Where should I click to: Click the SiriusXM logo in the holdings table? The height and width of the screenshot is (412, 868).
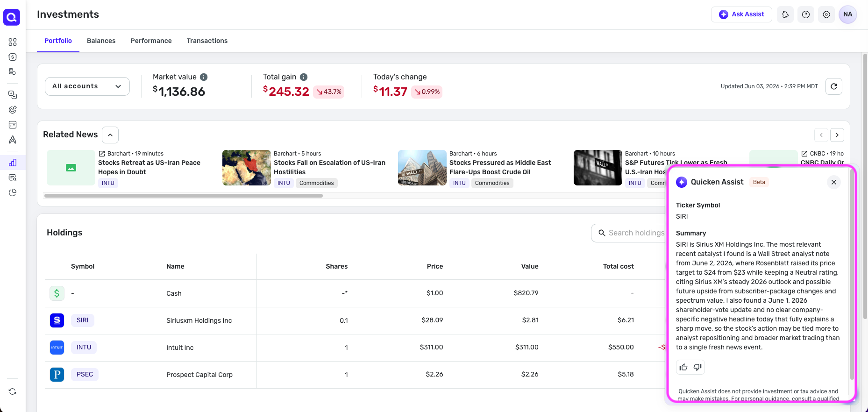(x=57, y=320)
